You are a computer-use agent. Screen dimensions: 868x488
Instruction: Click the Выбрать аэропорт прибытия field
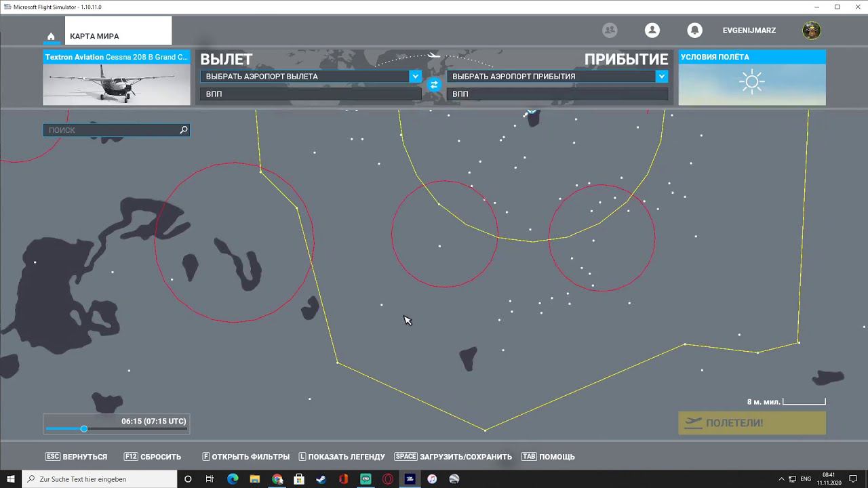pos(551,77)
